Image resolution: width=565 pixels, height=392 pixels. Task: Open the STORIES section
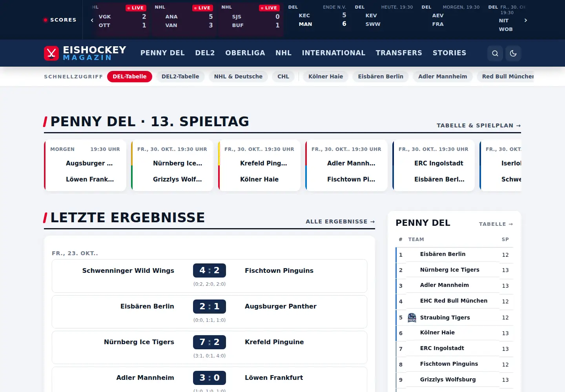click(450, 53)
